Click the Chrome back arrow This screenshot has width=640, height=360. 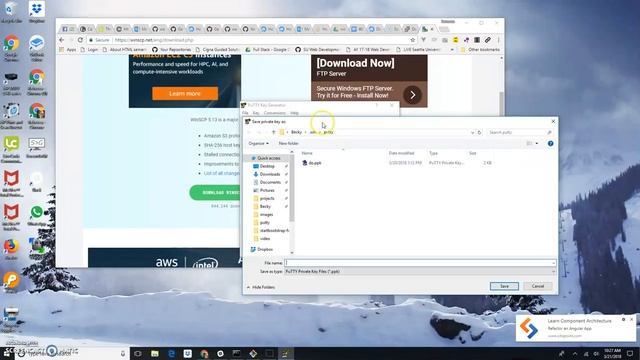pos(62,40)
